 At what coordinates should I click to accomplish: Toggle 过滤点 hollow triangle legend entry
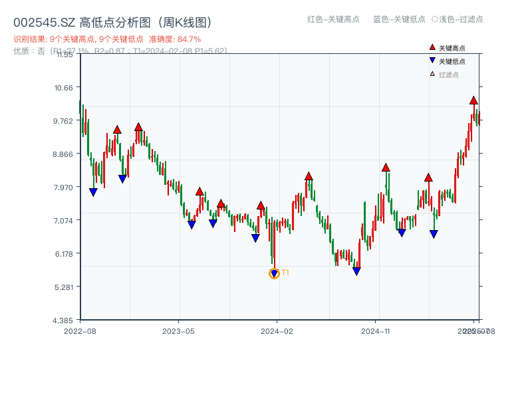[x=444, y=74]
